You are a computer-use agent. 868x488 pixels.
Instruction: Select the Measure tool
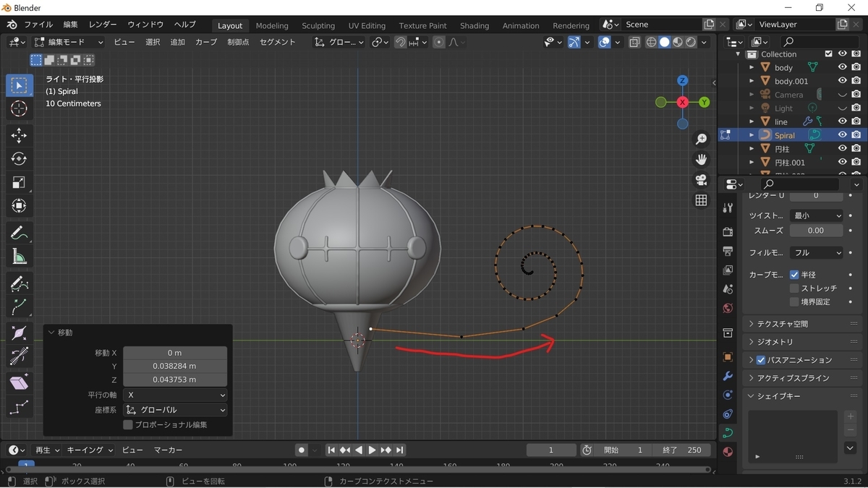click(20, 257)
